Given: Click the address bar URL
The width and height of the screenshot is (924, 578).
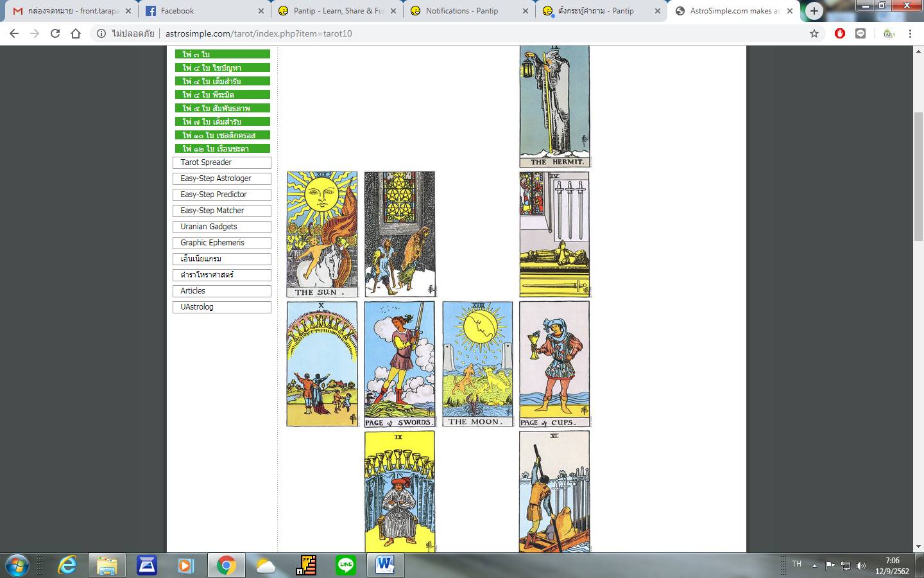Looking at the screenshot, I should 259,33.
